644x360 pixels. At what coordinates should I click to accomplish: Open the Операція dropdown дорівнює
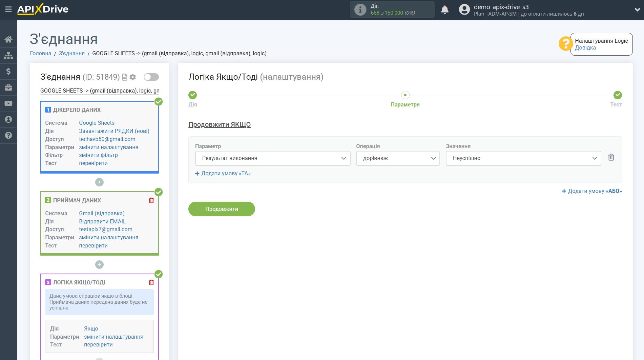point(398,158)
